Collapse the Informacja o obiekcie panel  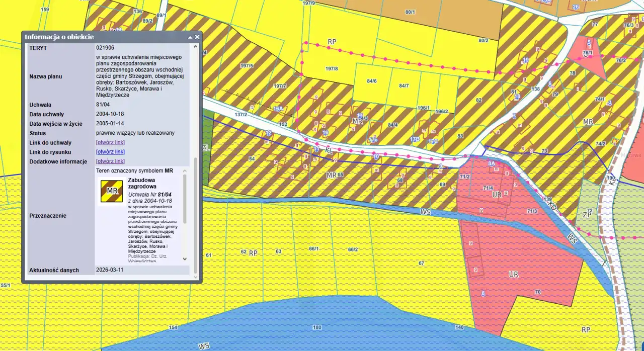(x=190, y=37)
